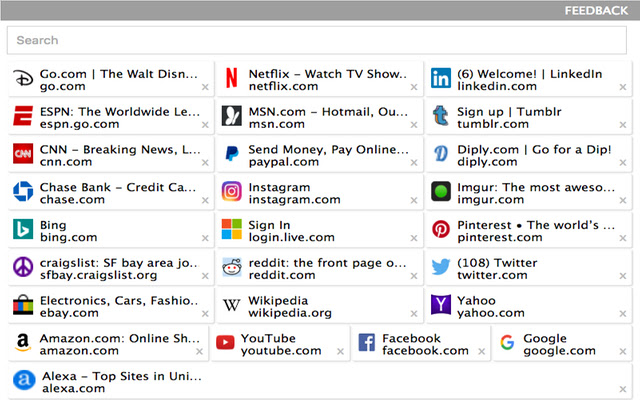Open 'Alexa – Top Sites in Uni...' title
Image resolution: width=640 pixels, height=400 pixels.
tap(122, 376)
